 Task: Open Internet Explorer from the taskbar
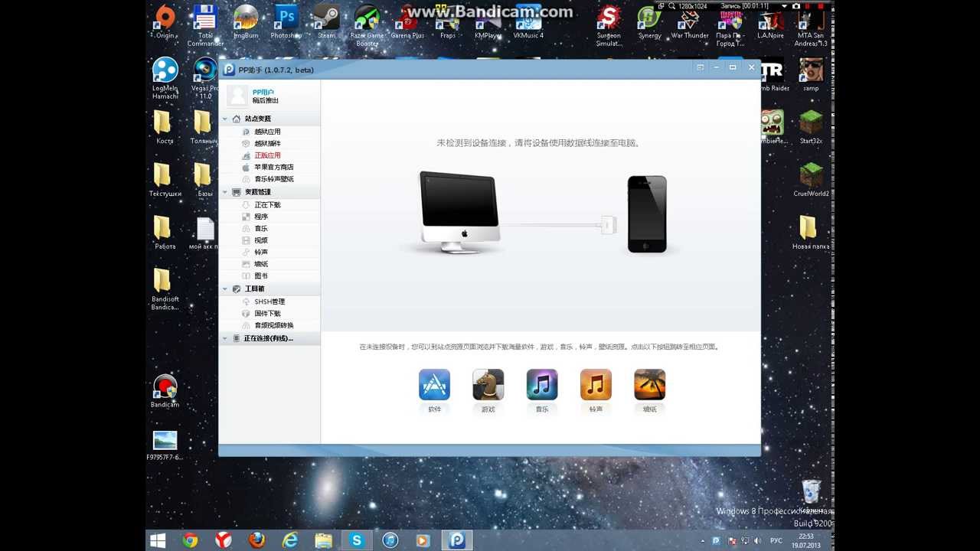click(x=290, y=540)
